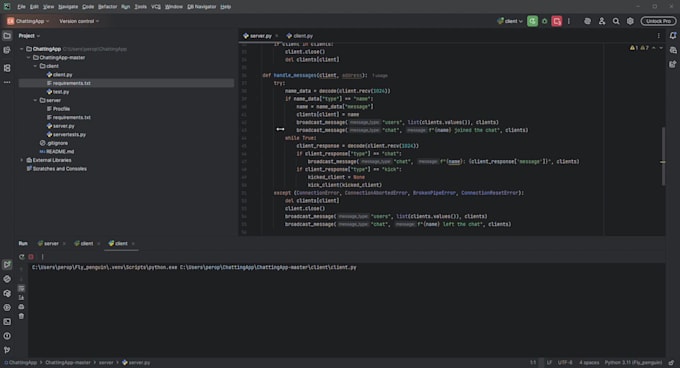Screen dimensions: 680x368
Task: Open the Run tool window icon
Action: click(7, 264)
